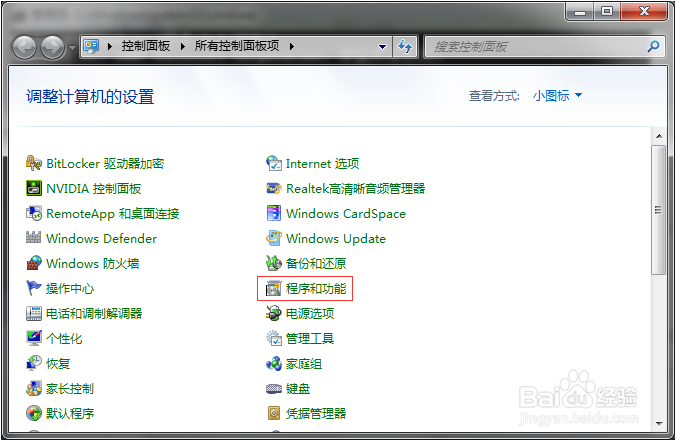Click the 家长控制 icon
This screenshot has width=677, height=442.
pyautogui.click(x=34, y=388)
